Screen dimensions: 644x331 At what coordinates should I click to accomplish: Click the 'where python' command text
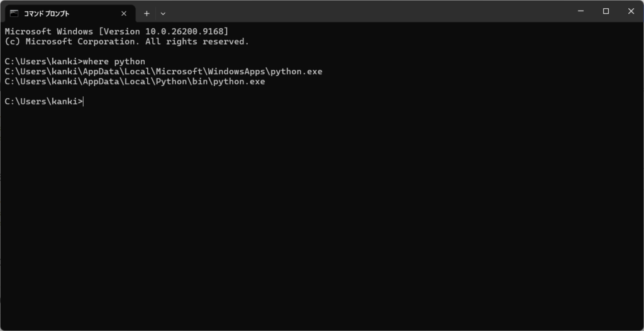(114, 62)
